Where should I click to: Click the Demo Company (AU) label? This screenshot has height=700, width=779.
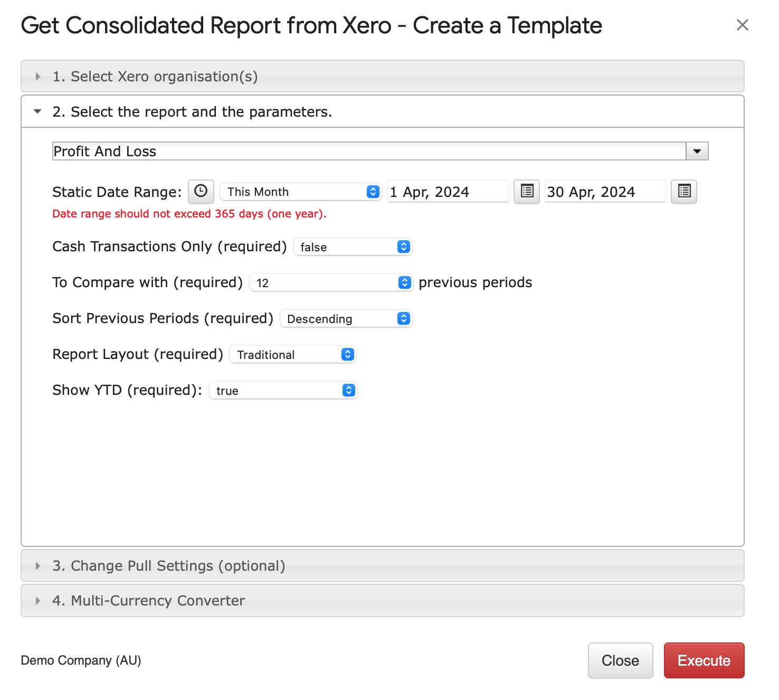click(81, 660)
